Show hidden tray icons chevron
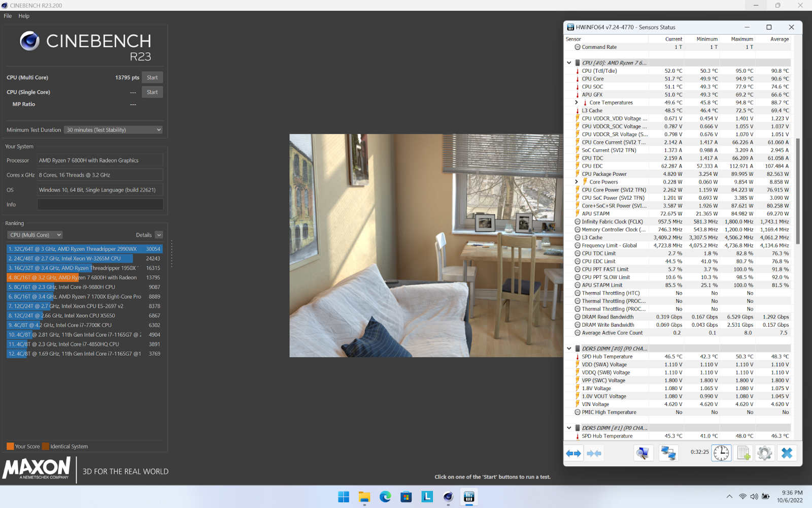 [x=729, y=497]
